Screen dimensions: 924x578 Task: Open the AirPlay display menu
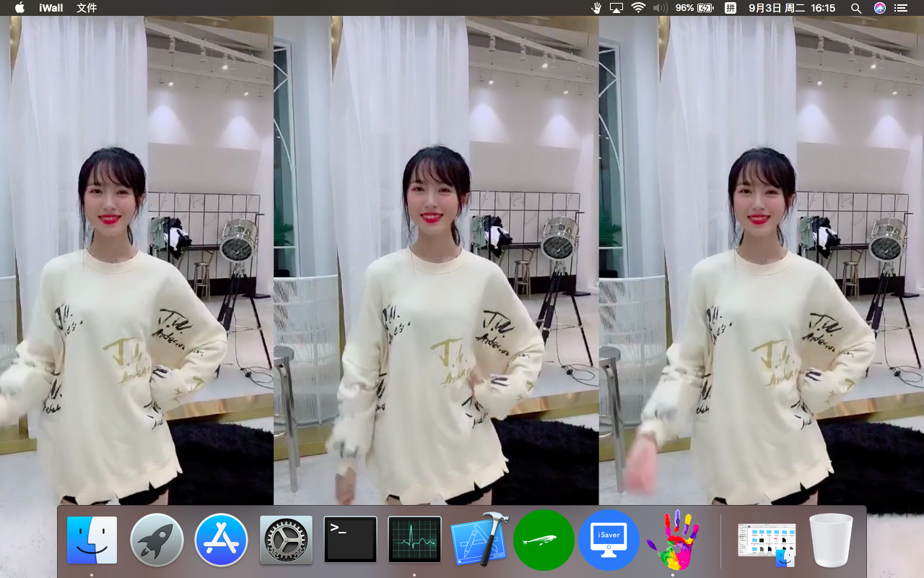(x=616, y=8)
